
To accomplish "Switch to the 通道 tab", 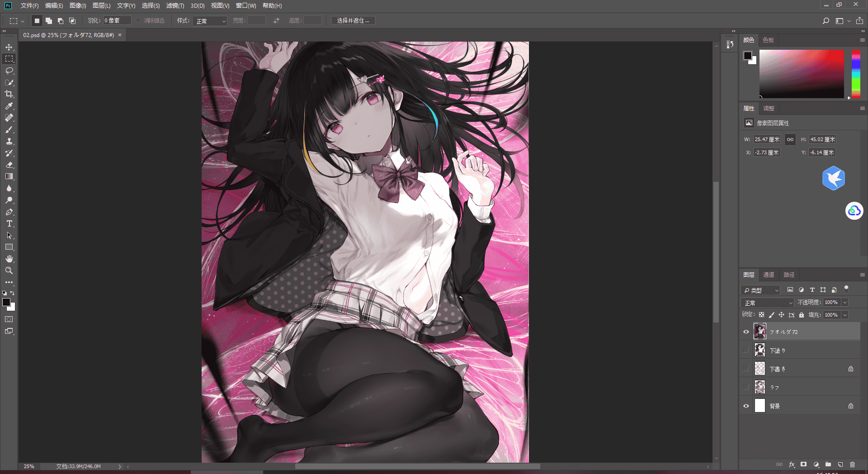I will coord(769,275).
